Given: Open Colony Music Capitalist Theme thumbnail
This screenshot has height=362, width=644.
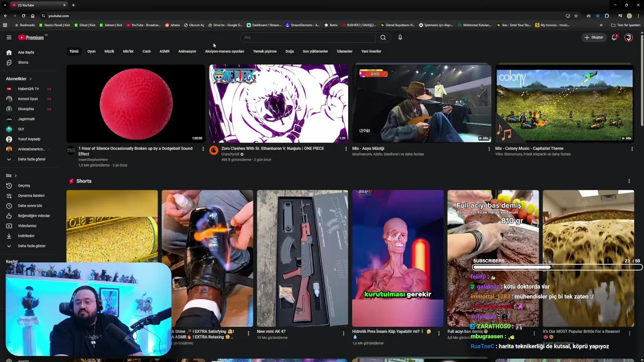Looking at the screenshot, I should 565,103.
